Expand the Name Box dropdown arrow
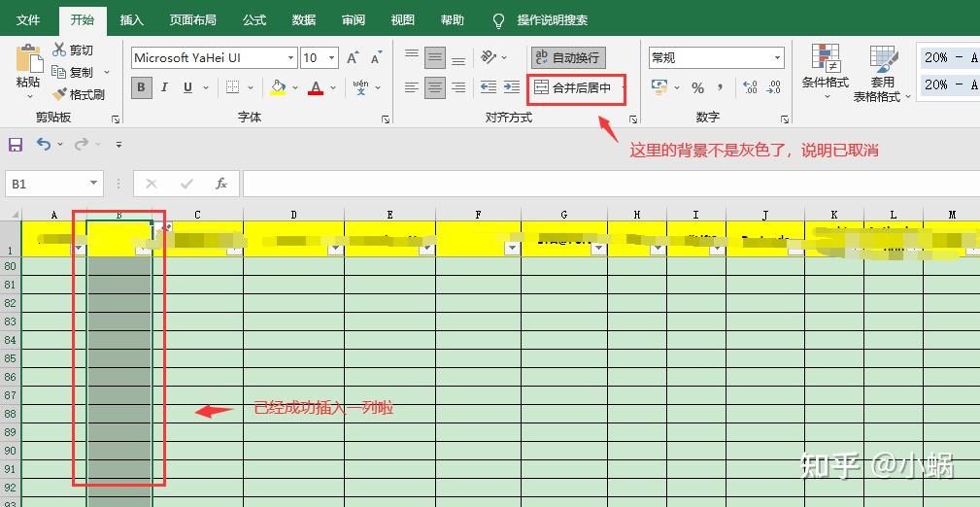980x507 pixels. click(94, 184)
